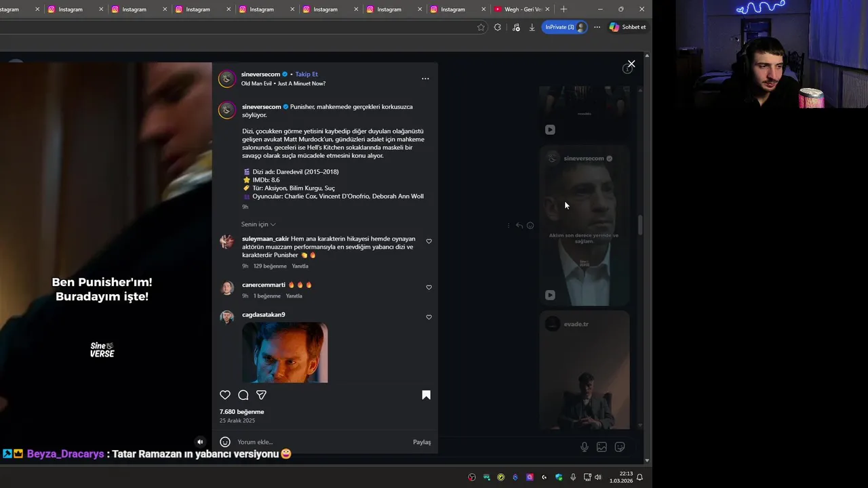Toggle the video sound speaker icon
This screenshot has width=868, height=488.
coord(199,442)
